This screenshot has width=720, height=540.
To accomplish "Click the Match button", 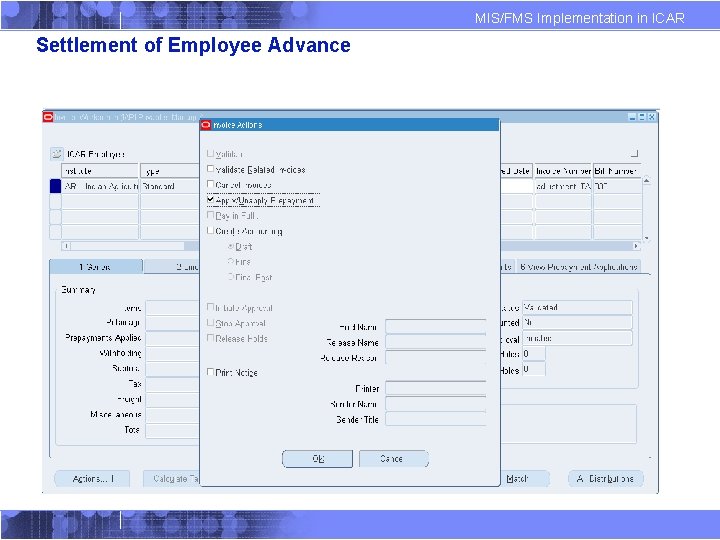I will [x=524, y=479].
